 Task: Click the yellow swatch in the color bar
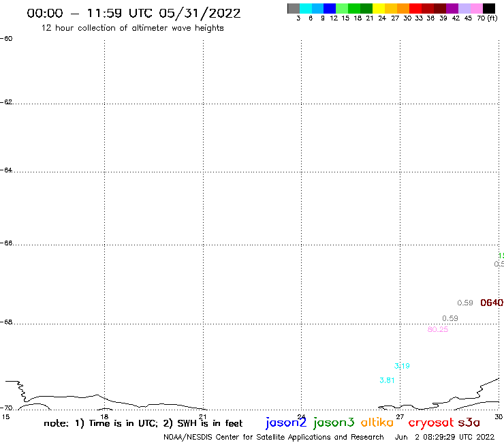pyautogui.click(x=379, y=8)
